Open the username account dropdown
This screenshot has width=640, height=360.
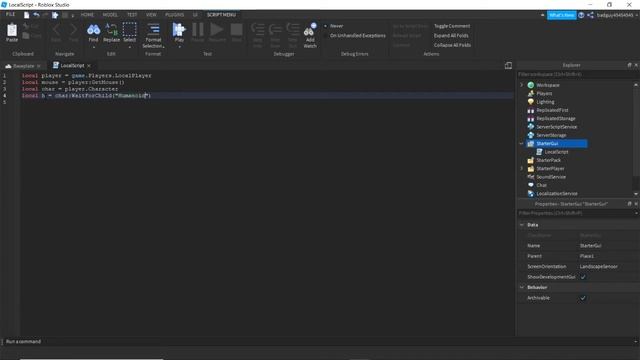pyautogui.click(x=636, y=15)
